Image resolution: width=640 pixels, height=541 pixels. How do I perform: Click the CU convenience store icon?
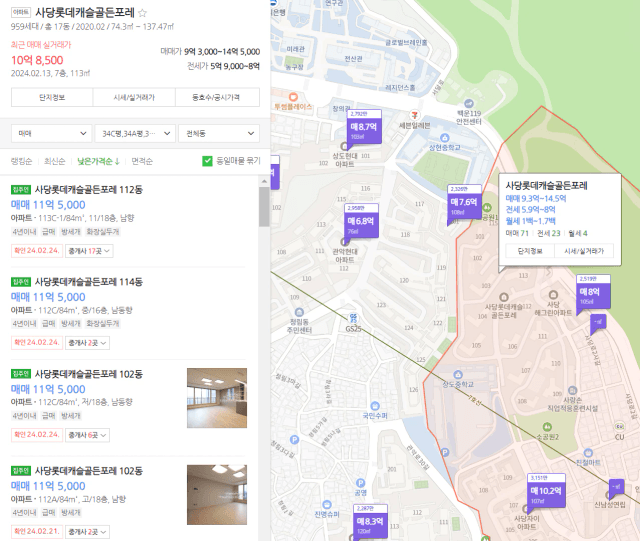619,427
